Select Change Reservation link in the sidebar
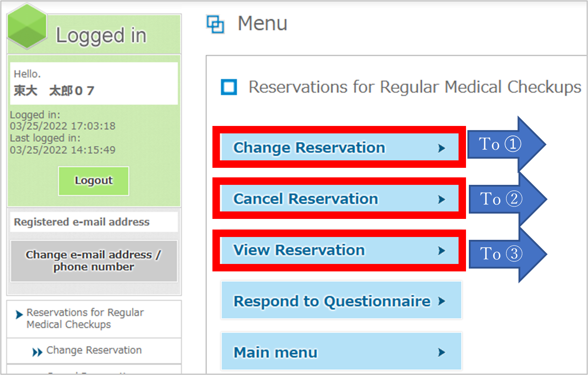The image size is (588, 375). (x=94, y=350)
